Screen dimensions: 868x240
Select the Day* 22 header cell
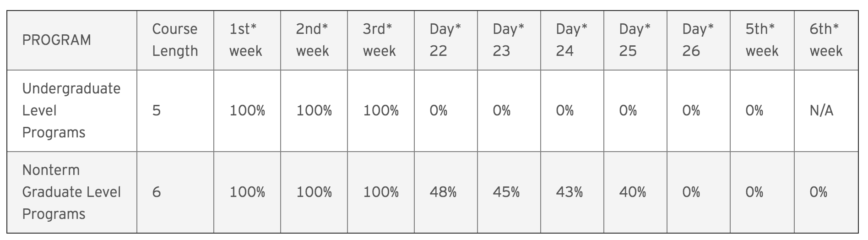tap(446, 40)
